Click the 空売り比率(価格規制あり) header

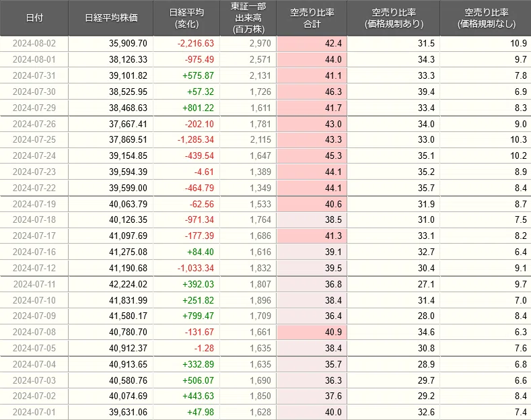(394, 17)
